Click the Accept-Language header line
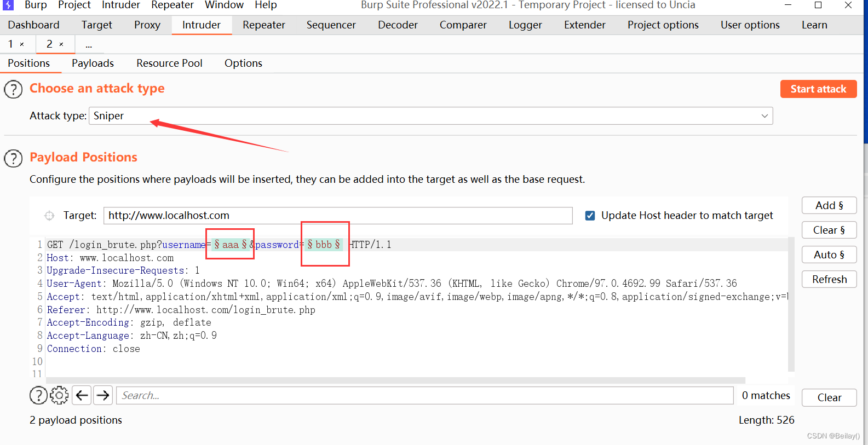Screen dimensions: 868x445 pos(131,336)
